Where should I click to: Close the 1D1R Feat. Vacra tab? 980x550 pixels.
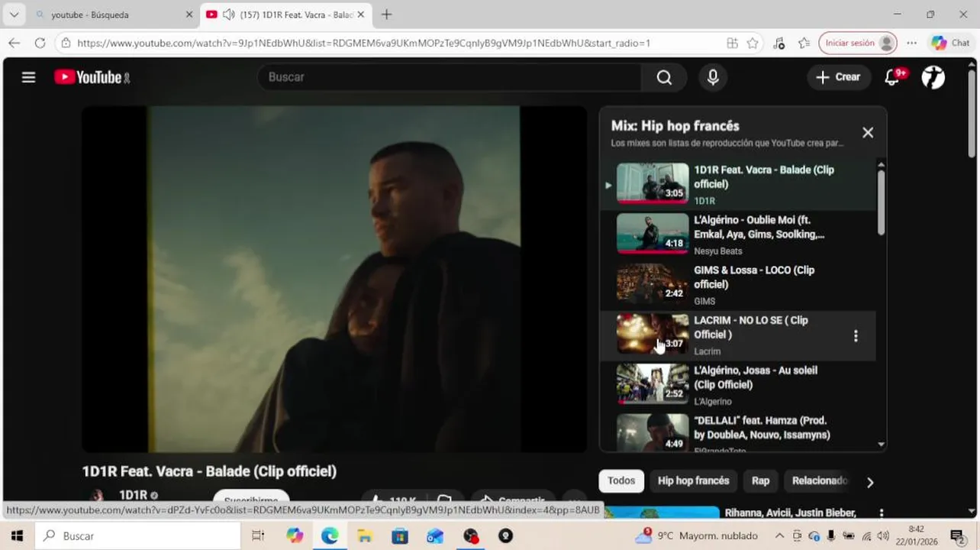[361, 15]
